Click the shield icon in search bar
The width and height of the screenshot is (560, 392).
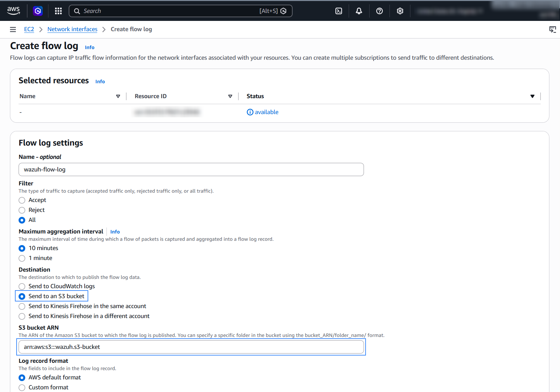283,11
